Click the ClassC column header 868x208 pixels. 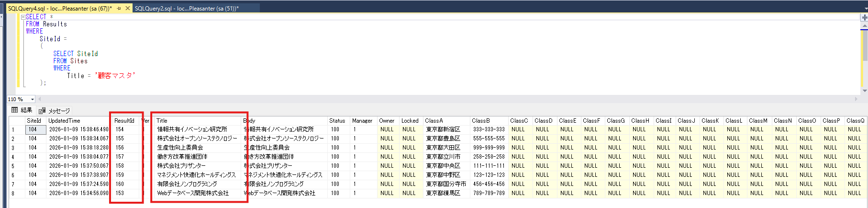(520, 121)
